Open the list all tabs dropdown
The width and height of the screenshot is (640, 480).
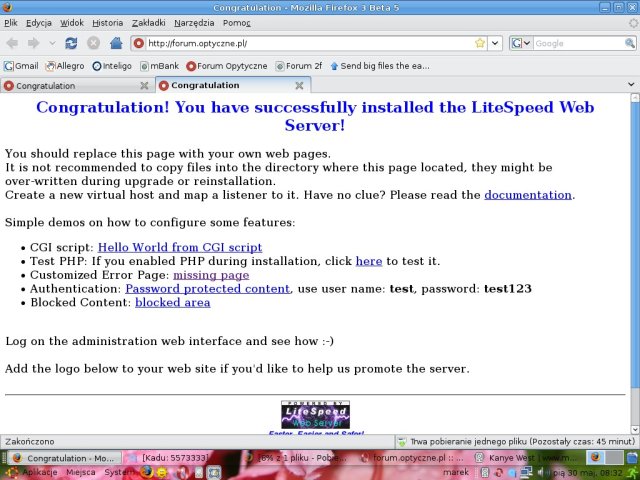pos(631,84)
